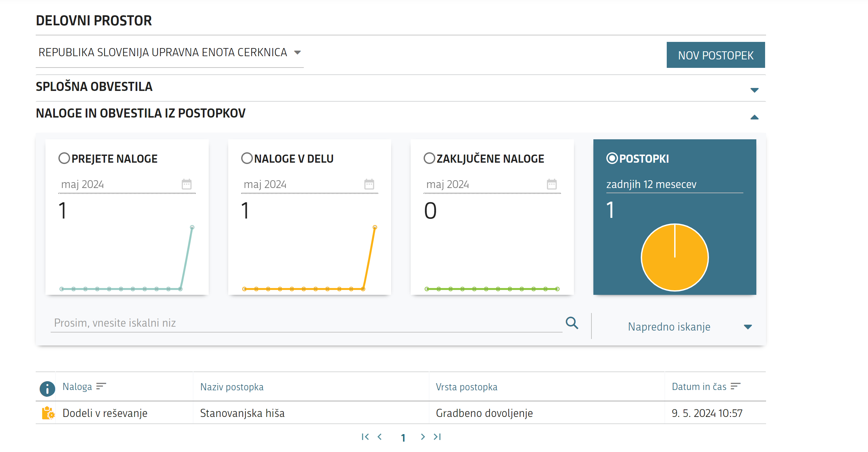The image size is (868, 452).
Task: Select the POSTOPKI radio button
Action: coord(612,158)
